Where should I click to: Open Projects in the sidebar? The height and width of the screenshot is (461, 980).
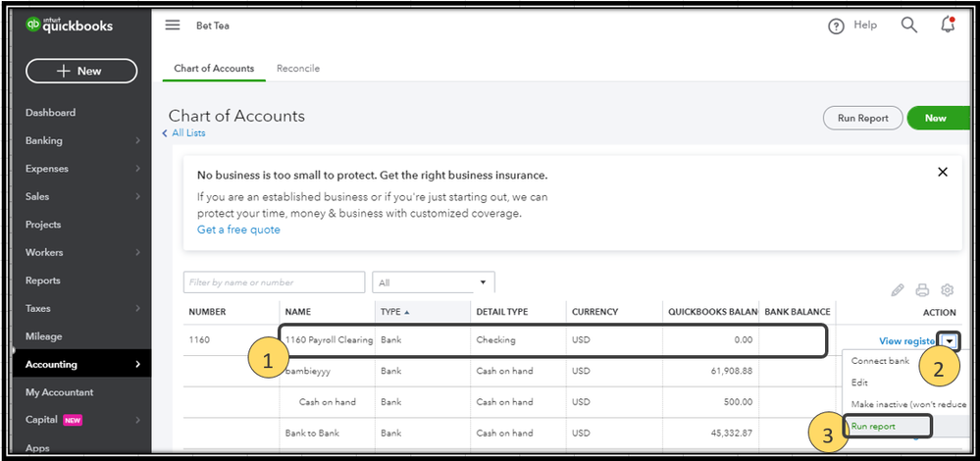click(x=43, y=225)
